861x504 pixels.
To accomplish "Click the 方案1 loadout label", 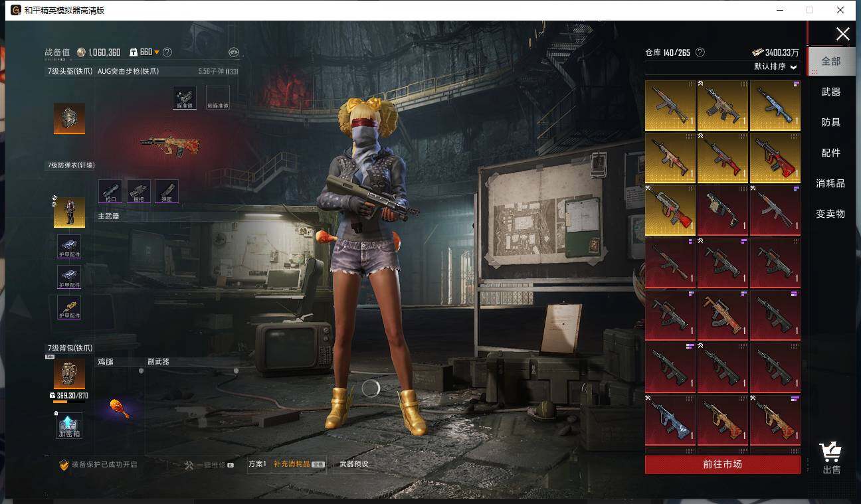I will [257, 464].
